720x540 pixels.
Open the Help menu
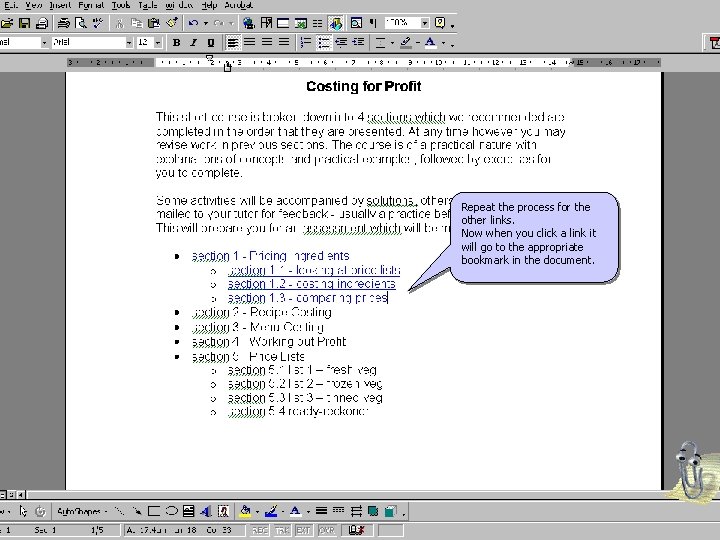point(209,5)
